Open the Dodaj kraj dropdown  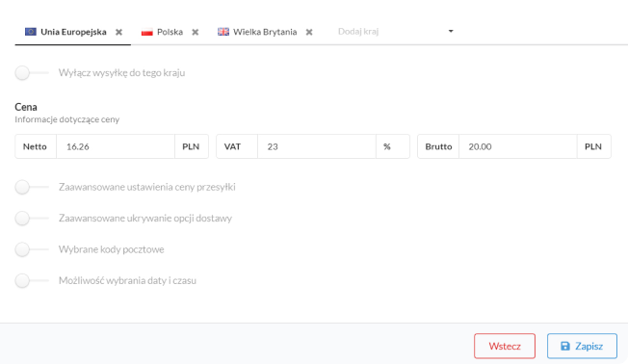pos(395,31)
